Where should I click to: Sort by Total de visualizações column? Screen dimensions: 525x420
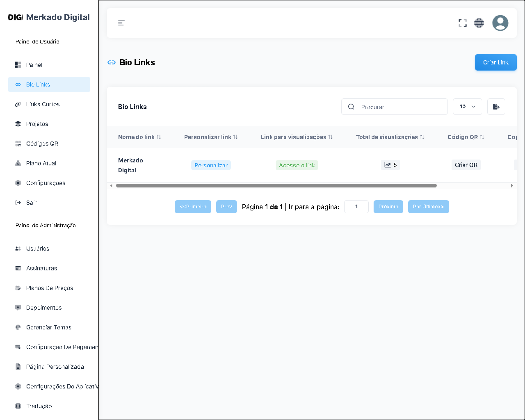click(x=422, y=137)
